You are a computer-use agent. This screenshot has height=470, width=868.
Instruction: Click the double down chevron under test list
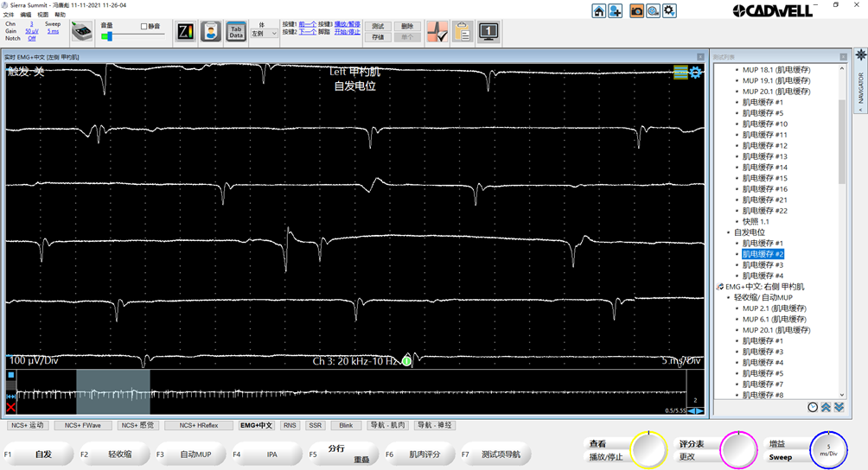tap(839, 407)
